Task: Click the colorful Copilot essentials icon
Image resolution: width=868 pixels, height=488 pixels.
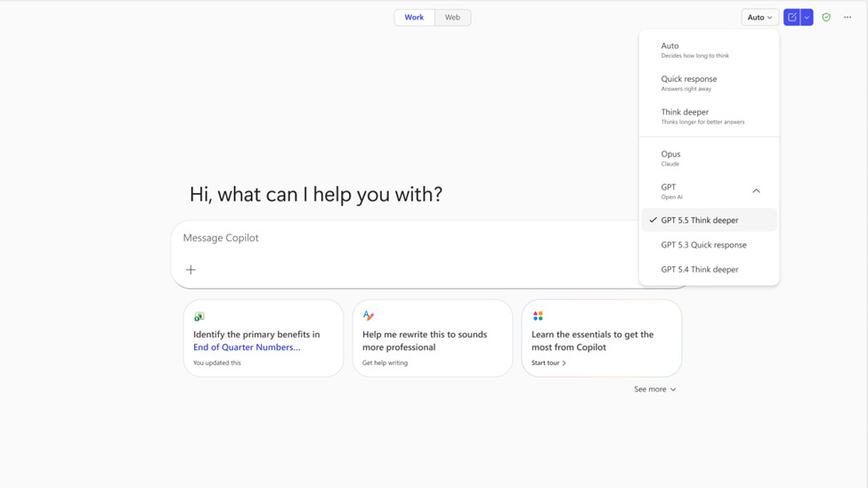Action: [x=538, y=316]
